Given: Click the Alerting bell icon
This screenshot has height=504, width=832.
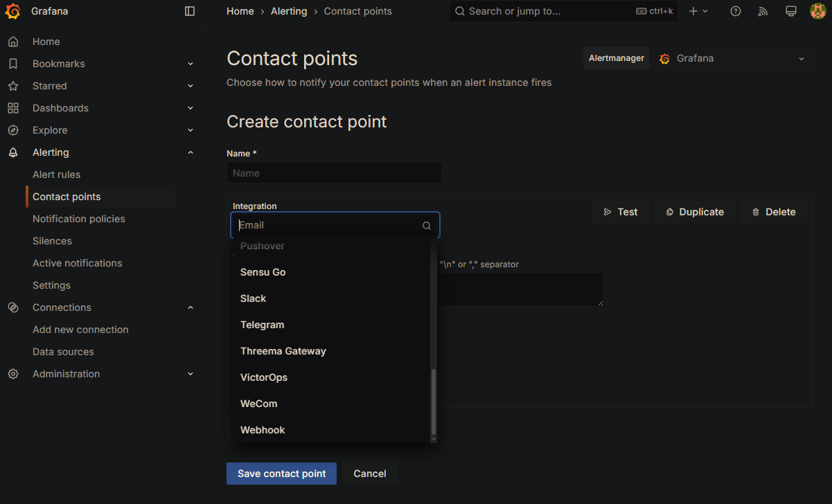Looking at the screenshot, I should (x=13, y=152).
